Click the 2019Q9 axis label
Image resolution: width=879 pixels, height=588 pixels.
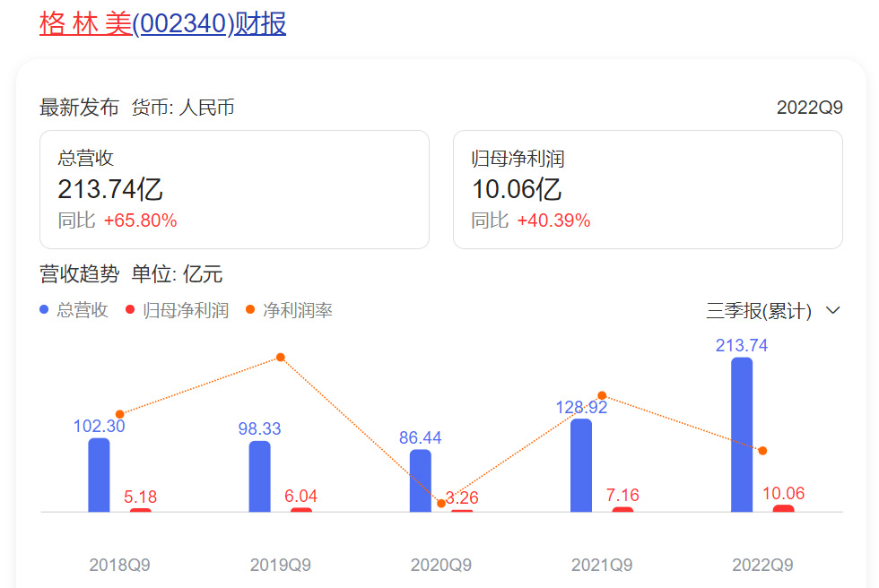point(280,565)
